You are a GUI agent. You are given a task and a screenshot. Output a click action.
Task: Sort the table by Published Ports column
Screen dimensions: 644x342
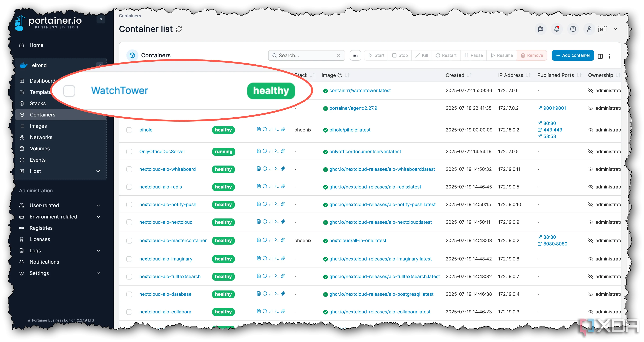click(559, 75)
